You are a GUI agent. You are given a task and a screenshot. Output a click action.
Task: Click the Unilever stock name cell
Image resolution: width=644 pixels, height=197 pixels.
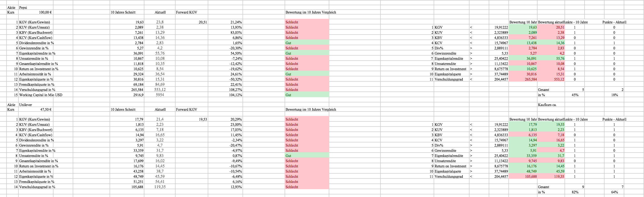tap(26, 105)
